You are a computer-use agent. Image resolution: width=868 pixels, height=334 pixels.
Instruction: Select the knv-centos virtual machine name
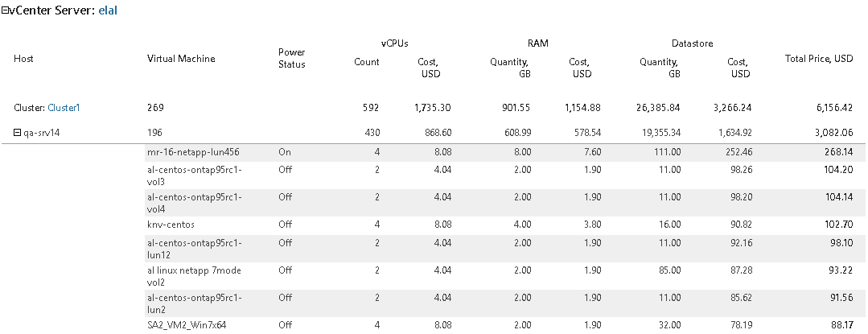171,225
